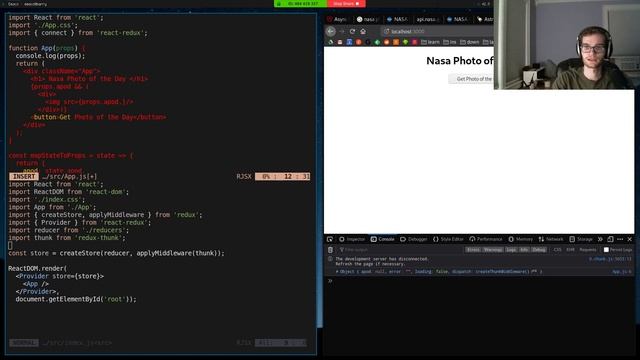Switch to the Network devtools tab
Viewport: 640px width, 360px height.
click(x=551, y=239)
